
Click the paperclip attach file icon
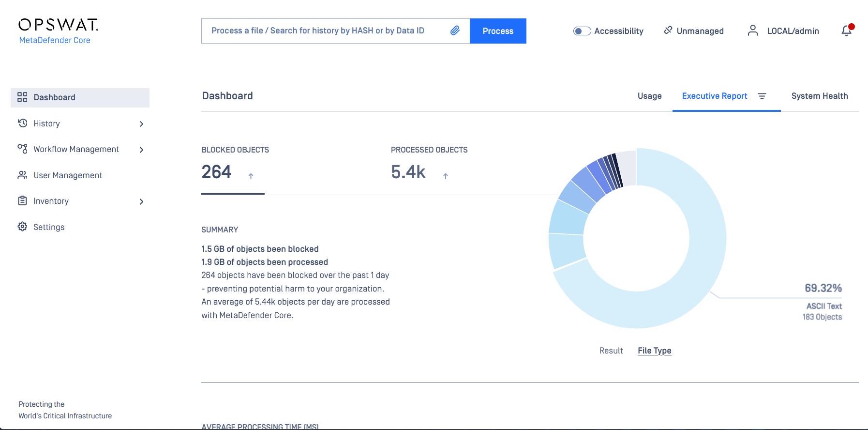(x=455, y=31)
